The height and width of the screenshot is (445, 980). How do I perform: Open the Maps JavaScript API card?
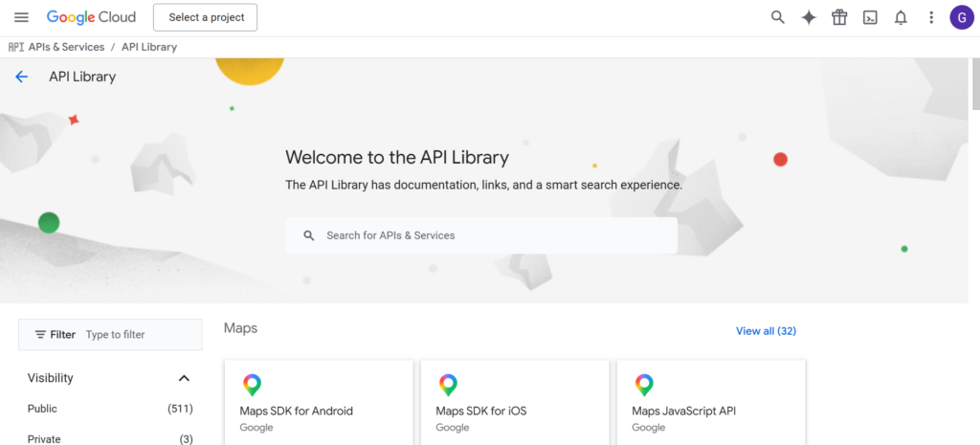[711, 402]
